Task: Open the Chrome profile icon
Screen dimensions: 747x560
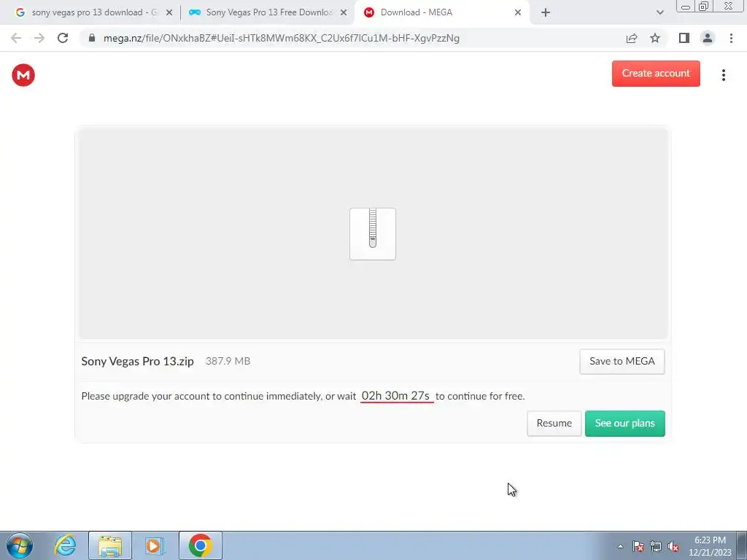Action: (x=708, y=38)
